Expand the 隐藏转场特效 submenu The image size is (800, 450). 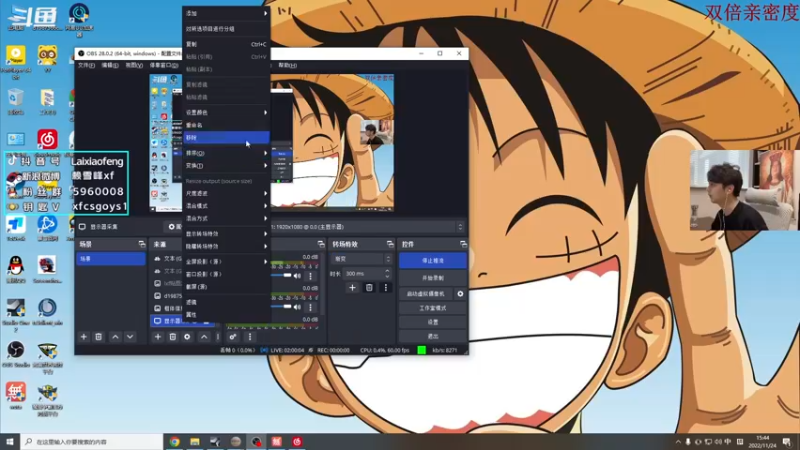227,246
